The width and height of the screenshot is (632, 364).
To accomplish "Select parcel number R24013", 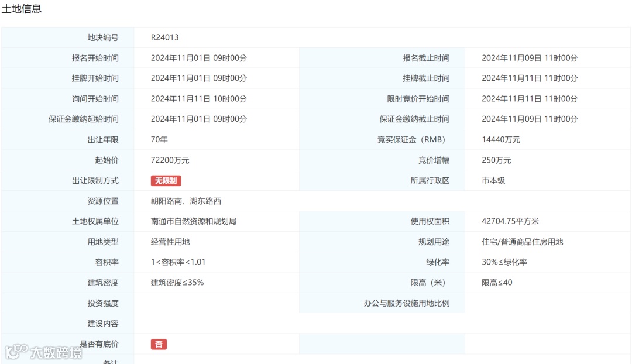I will click(x=165, y=37).
